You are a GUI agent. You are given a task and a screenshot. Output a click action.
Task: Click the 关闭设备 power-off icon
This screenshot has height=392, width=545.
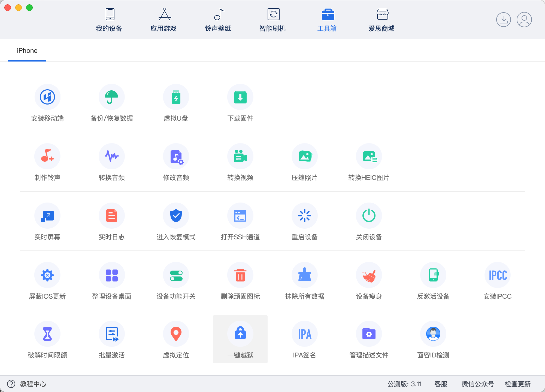pos(369,216)
